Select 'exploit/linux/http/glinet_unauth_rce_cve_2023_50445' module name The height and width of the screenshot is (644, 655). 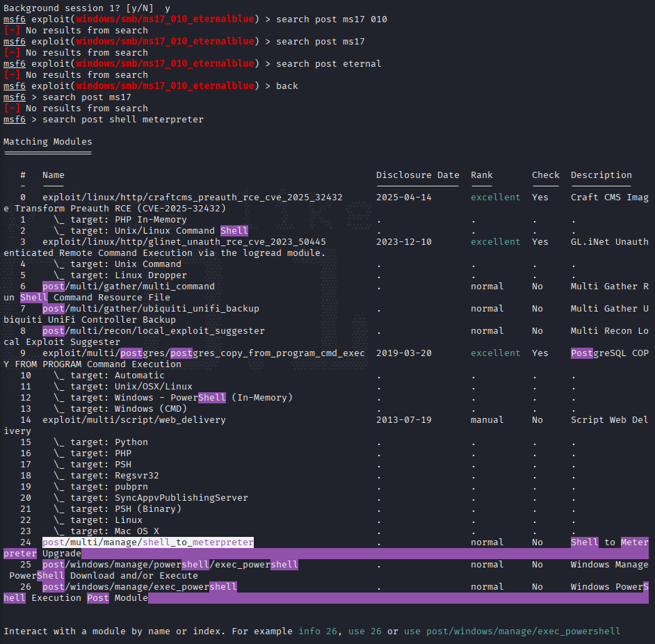click(184, 242)
